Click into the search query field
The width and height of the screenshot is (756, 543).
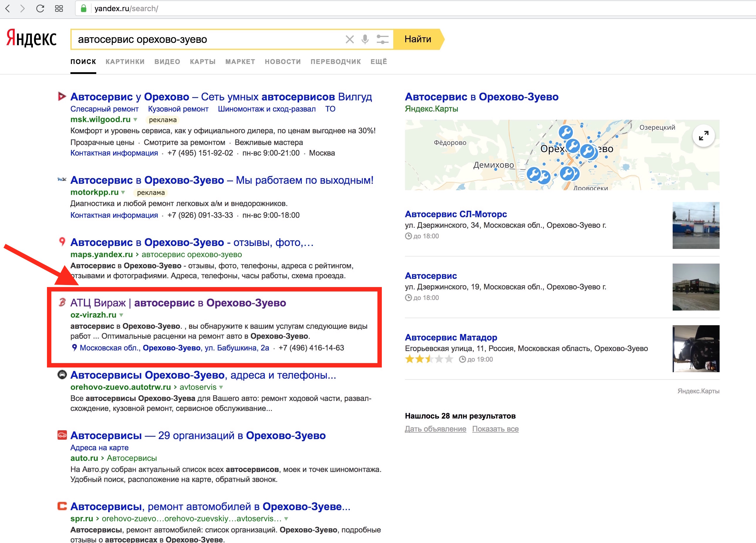click(x=207, y=39)
